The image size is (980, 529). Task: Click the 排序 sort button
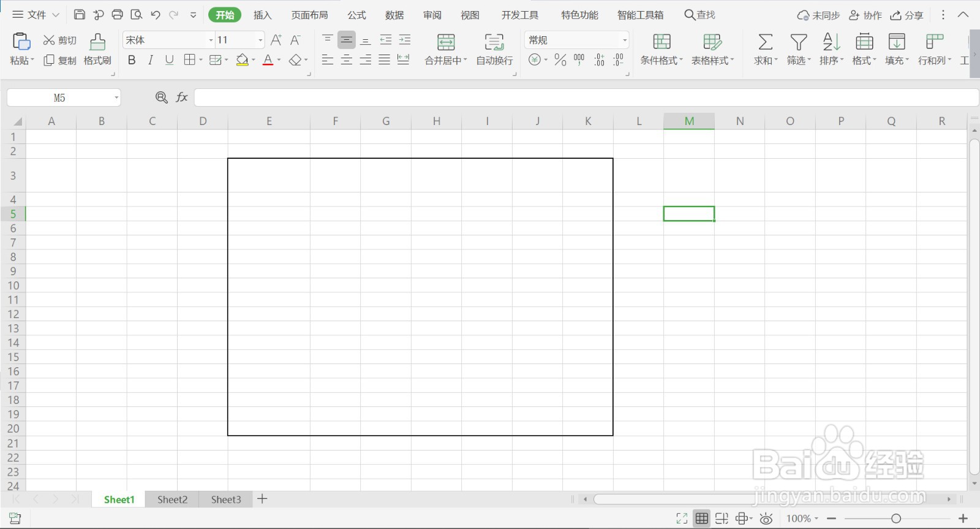(831, 50)
